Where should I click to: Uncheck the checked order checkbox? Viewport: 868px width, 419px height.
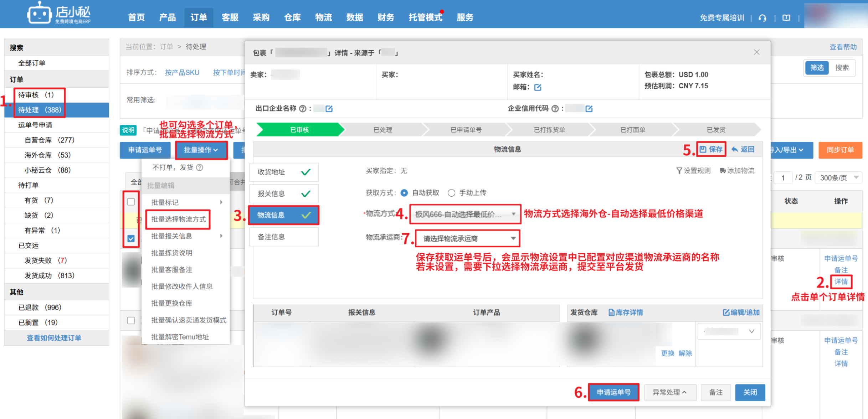131,238
